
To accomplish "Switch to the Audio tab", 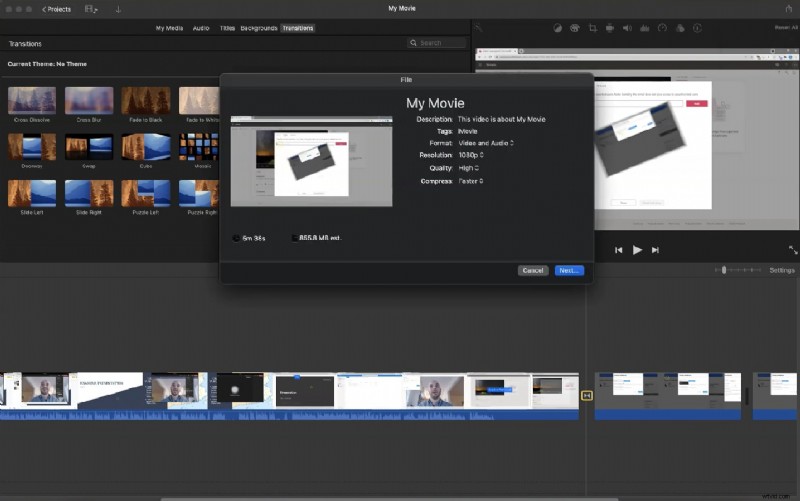I will 201,28.
